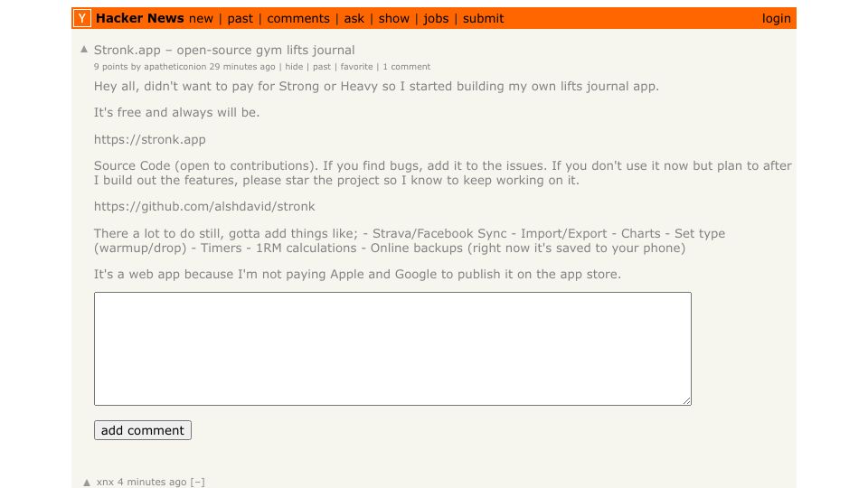This screenshot has height=488, width=868.
Task: Click the 4 minutes ago comment timestamp
Action: 152,482
